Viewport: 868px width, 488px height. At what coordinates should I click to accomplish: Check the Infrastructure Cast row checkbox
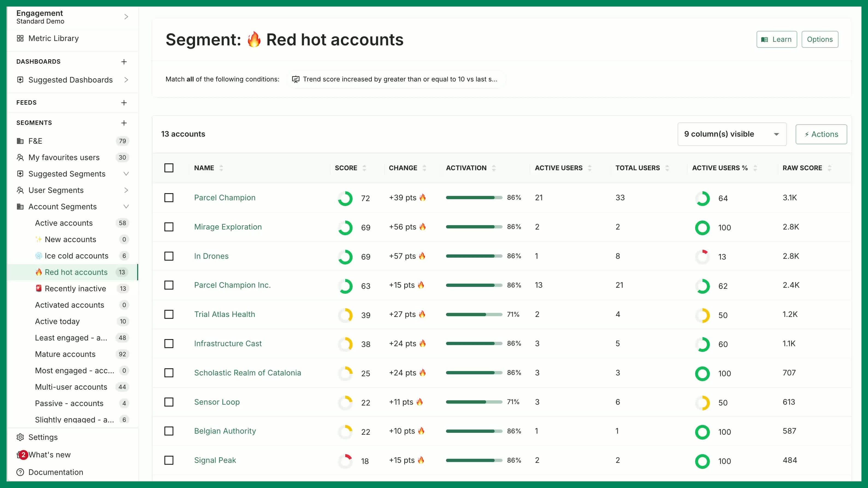pyautogui.click(x=169, y=343)
